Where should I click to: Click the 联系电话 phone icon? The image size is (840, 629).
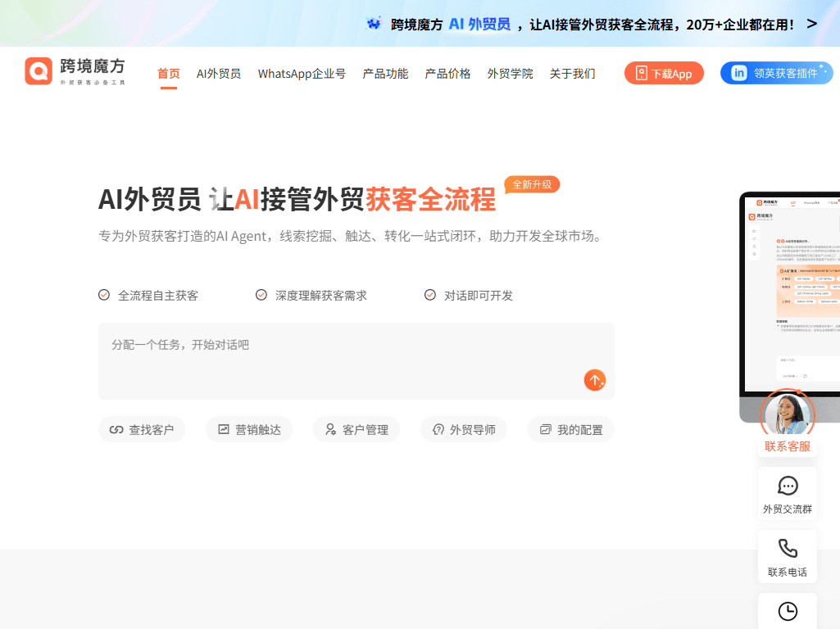click(x=788, y=548)
